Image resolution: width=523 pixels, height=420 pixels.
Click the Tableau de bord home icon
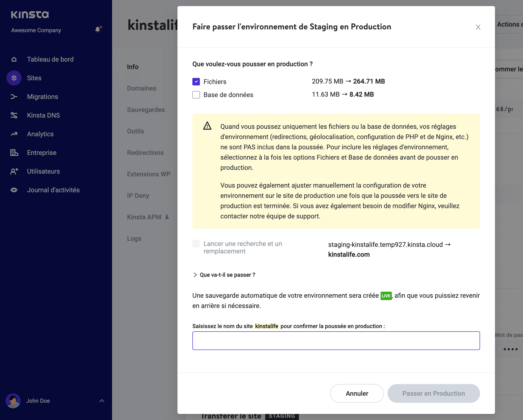tap(14, 59)
